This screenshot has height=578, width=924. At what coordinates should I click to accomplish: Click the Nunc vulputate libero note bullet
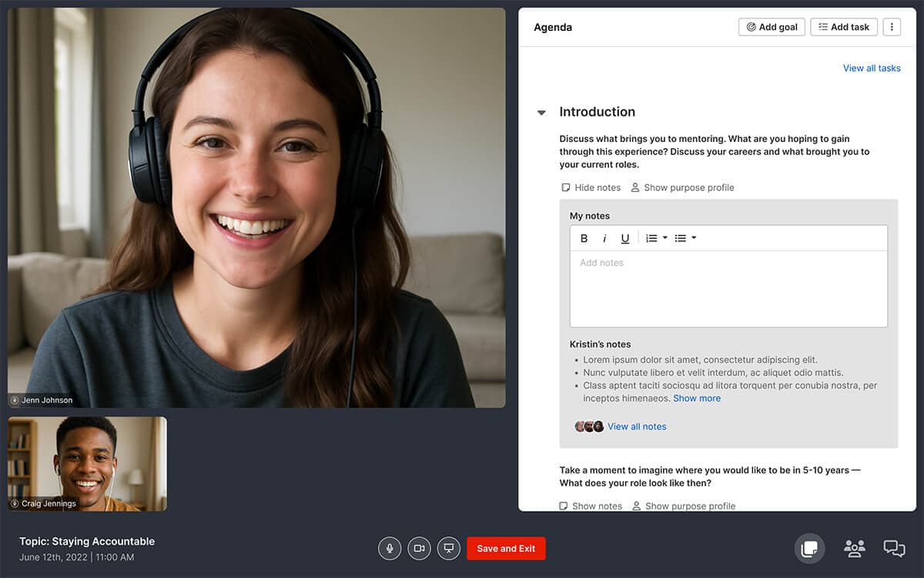[x=713, y=372]
